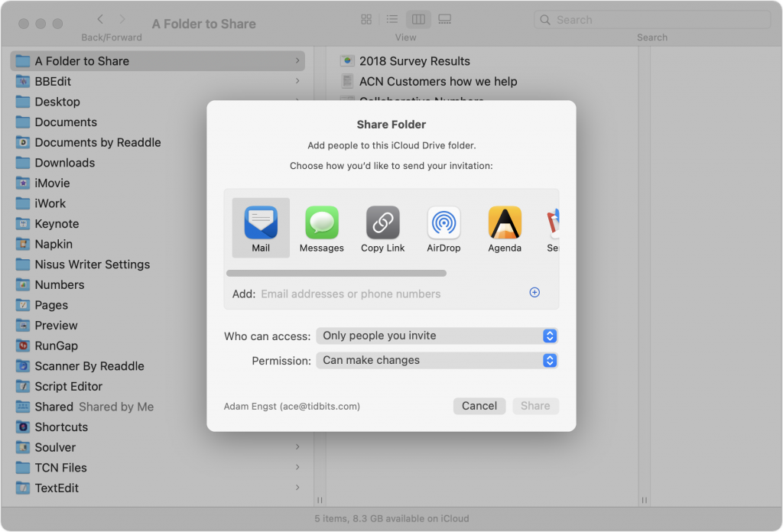Screen dimensions: 783x532
Task: Click the blue plus add contact icon
Action: coord(534,293)
